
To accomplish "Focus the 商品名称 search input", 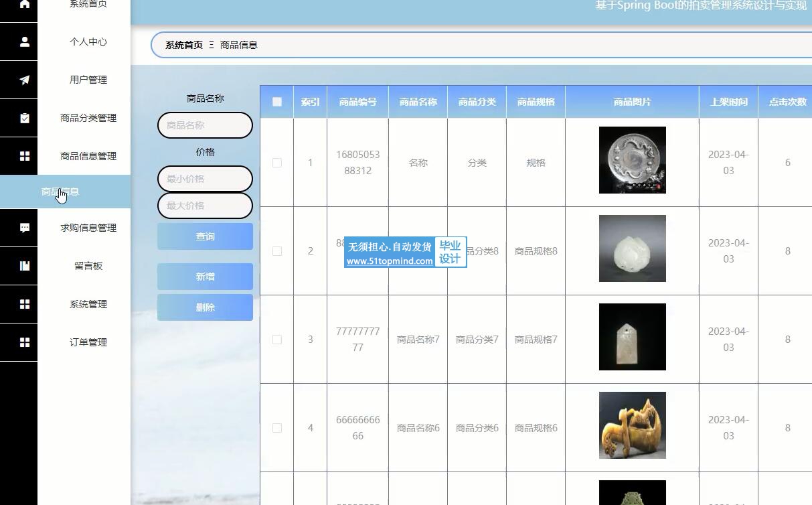I will [x=205, y=125].
